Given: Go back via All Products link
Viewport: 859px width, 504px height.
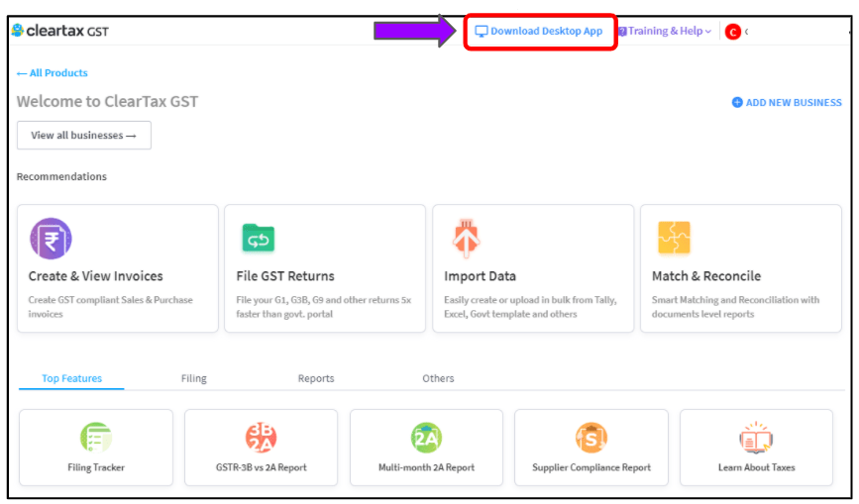Looking at the screenshot, I should click(53, 73).
